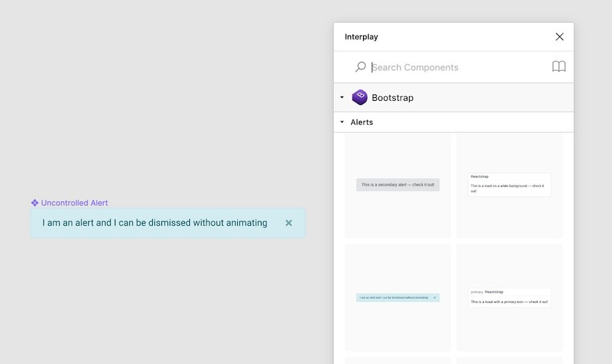
Task: Select the toast with primary icon thumbnail
Action: pyautogui.click(x=509, y=298)
